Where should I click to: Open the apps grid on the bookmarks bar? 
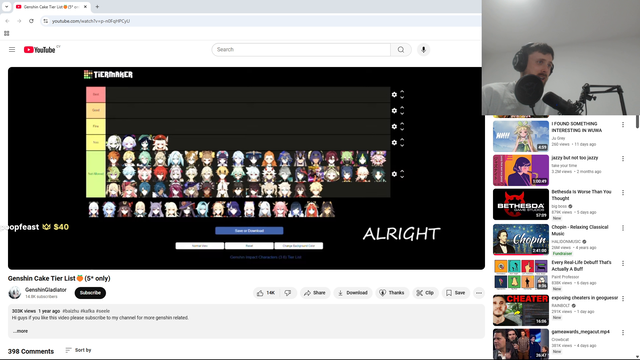click(x=7, y=33)
